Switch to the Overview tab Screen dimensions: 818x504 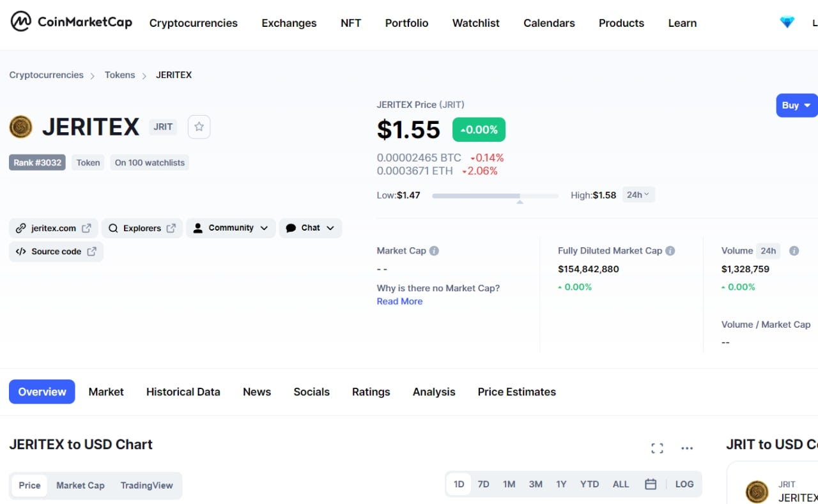pos(42,392)
